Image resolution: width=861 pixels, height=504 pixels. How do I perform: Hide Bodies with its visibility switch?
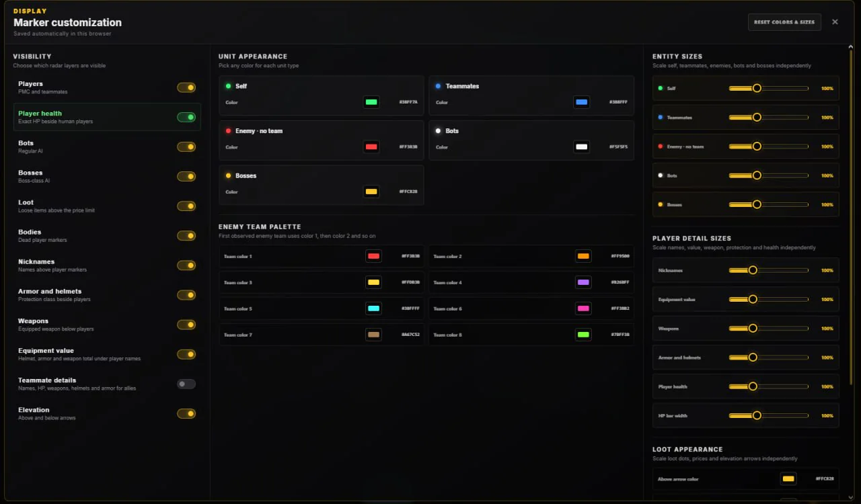pos(186,235)
